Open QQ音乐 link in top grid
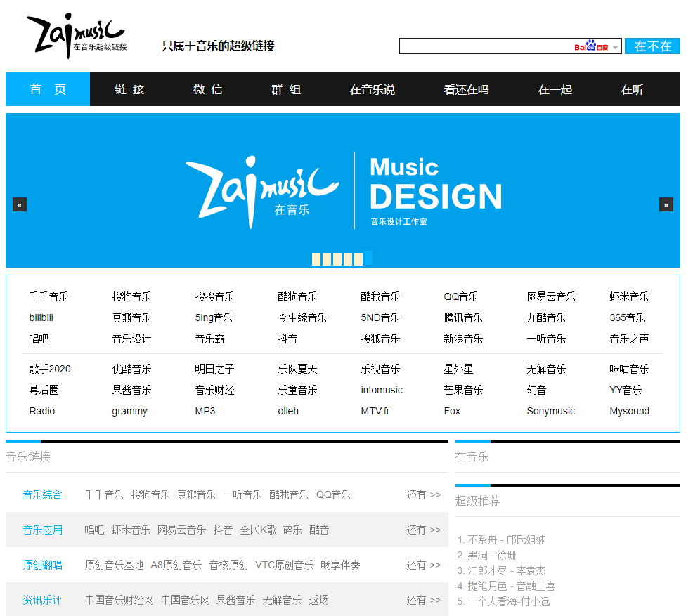693x616 pixels. point(461,296)
